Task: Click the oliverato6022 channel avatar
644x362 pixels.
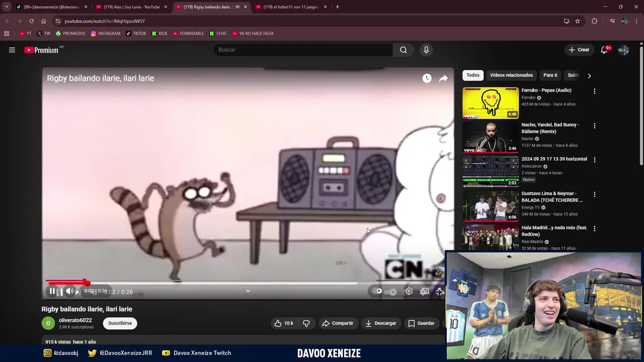Action: click(x=48, y=323)
